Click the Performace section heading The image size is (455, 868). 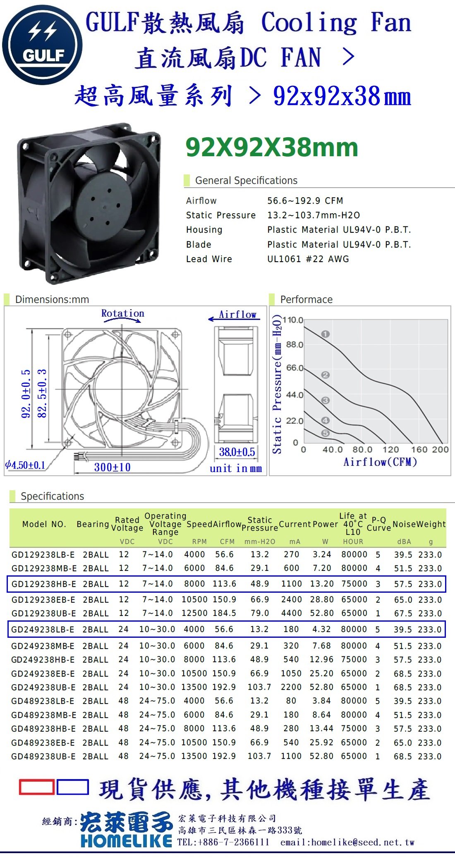(x=307, y=300)
